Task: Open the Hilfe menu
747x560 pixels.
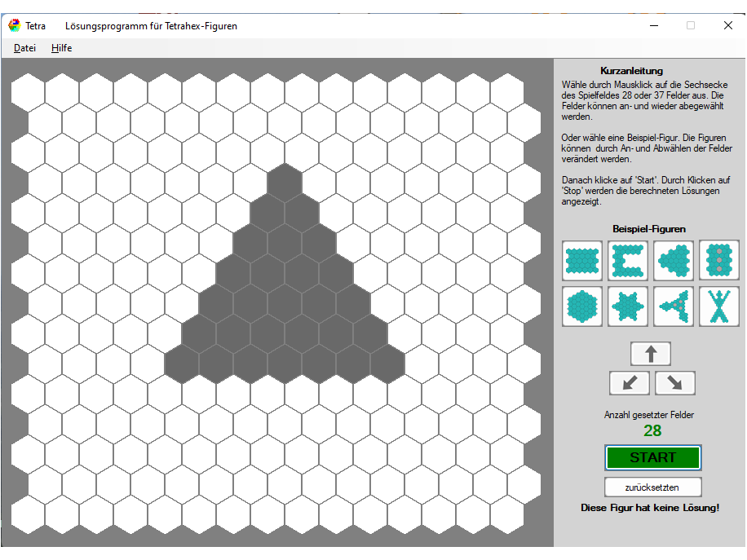Action: (61, 48)
